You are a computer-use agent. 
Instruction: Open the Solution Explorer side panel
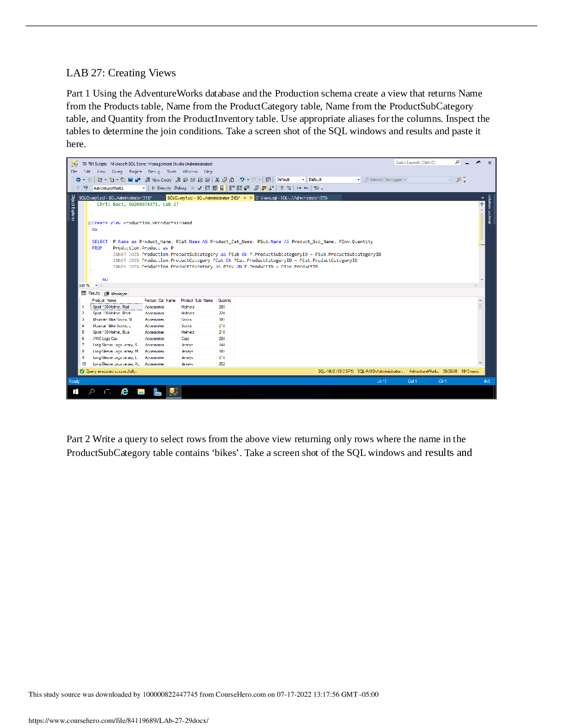click(x=489, y=209)
